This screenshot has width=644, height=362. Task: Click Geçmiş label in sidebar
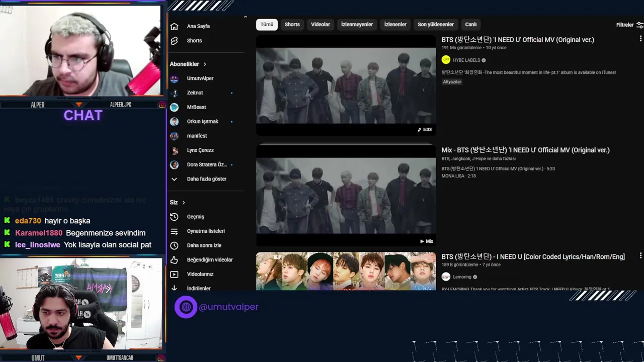[x=195, y=217]
